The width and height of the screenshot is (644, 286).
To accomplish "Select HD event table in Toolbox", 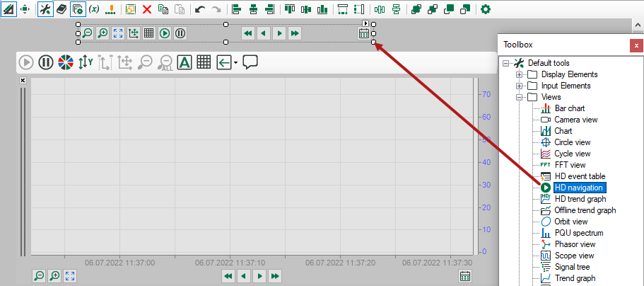I will pos(580,176).
